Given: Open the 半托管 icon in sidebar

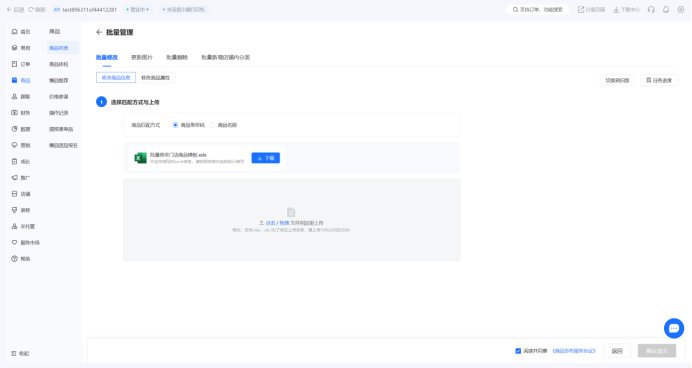Looking at the screenshot, I should [15, 226].
